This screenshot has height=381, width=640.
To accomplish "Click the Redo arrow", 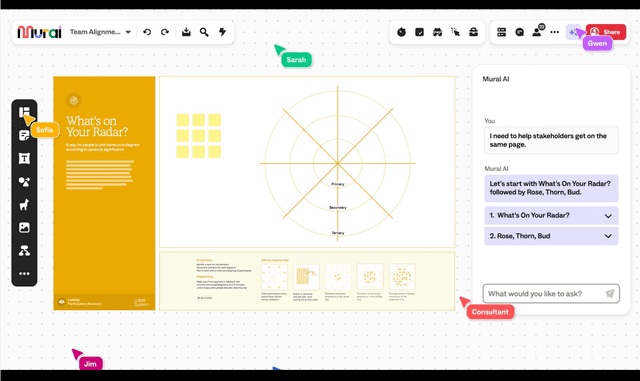I will (165, 32).
